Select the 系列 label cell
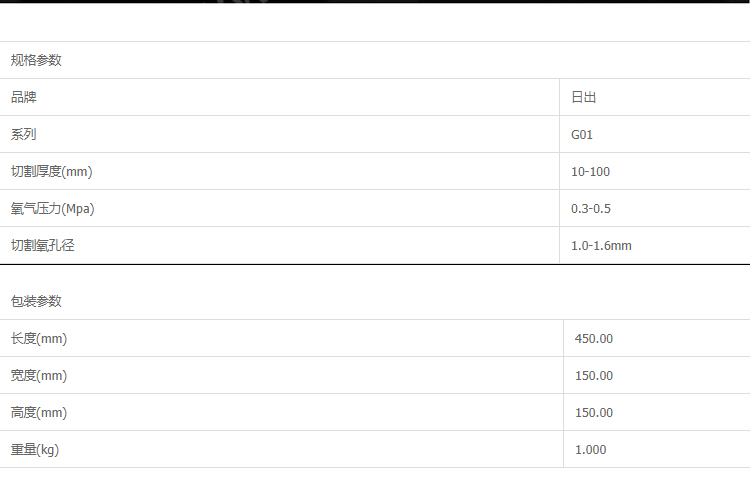 (23, 134)
